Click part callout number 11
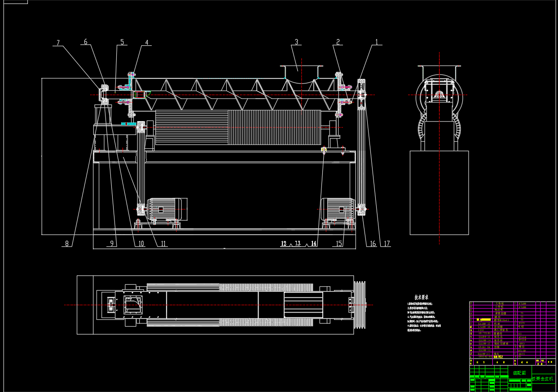 (163, 244)
